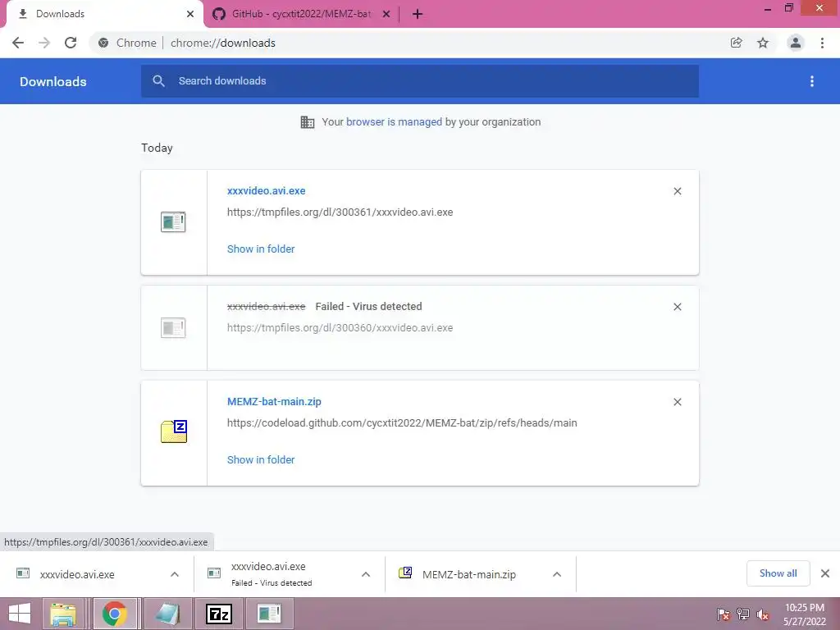Share this page icon in address bar
Image resolution: width=840 pixels, height=630 pixels.
tap(736, 43)
